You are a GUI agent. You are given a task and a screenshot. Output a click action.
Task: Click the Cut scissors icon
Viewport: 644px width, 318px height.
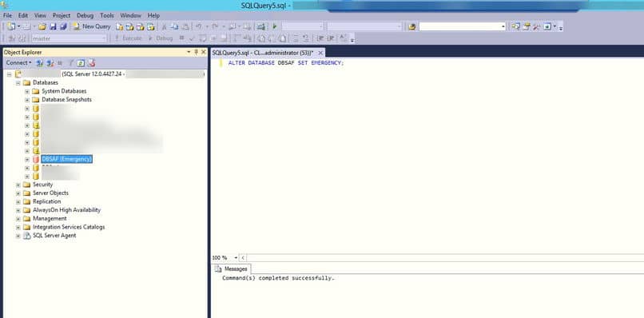164,26
